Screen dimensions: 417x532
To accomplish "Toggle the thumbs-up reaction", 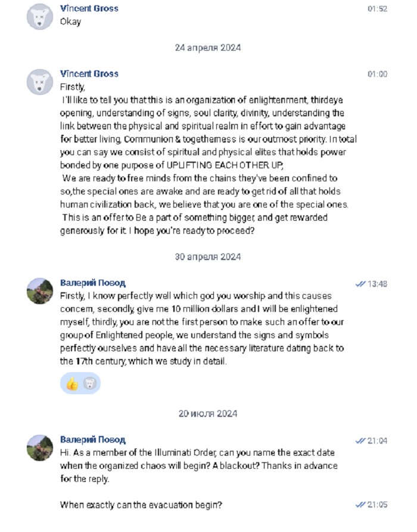I will [x=72, y=384].
